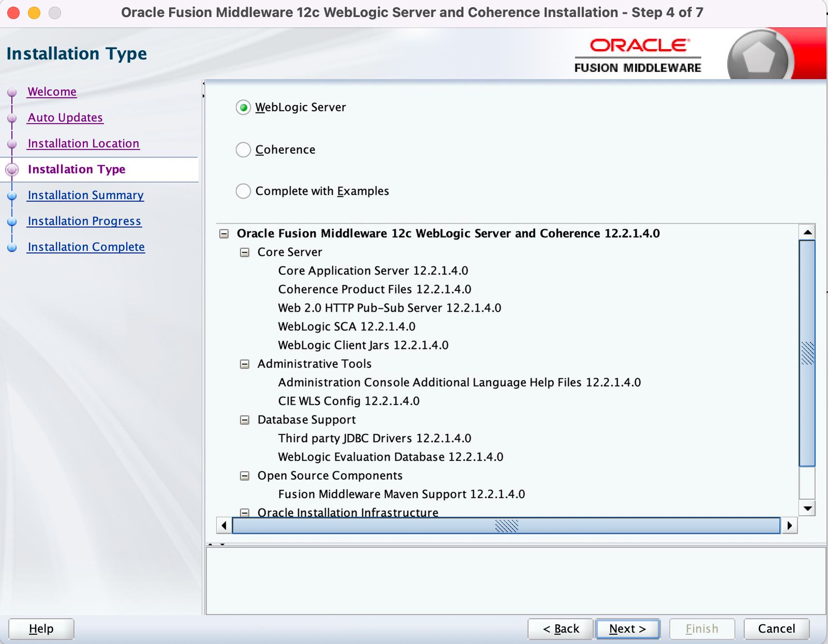
Task: Click the scroll-up arrow on the vertical scrollbar
Action: point(807,233)
